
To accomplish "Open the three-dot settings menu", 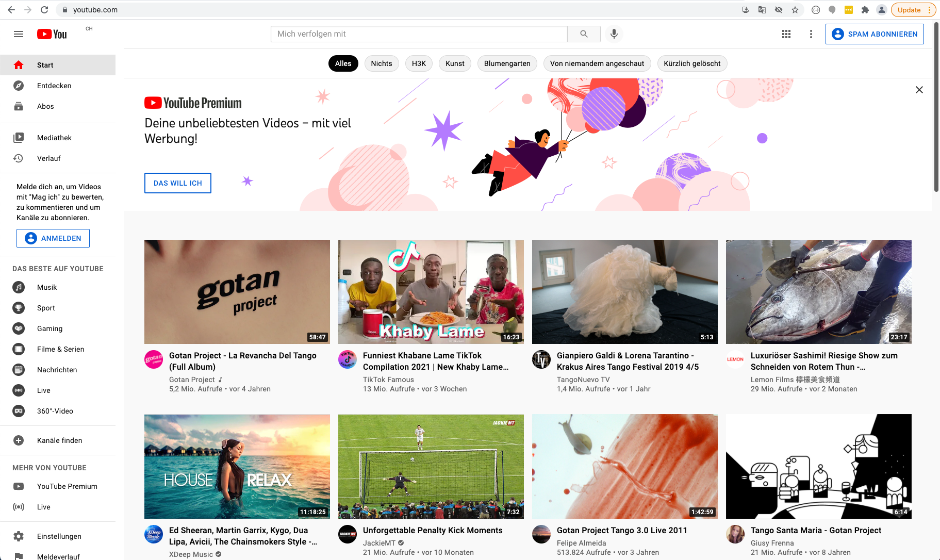I will [811, 34].
